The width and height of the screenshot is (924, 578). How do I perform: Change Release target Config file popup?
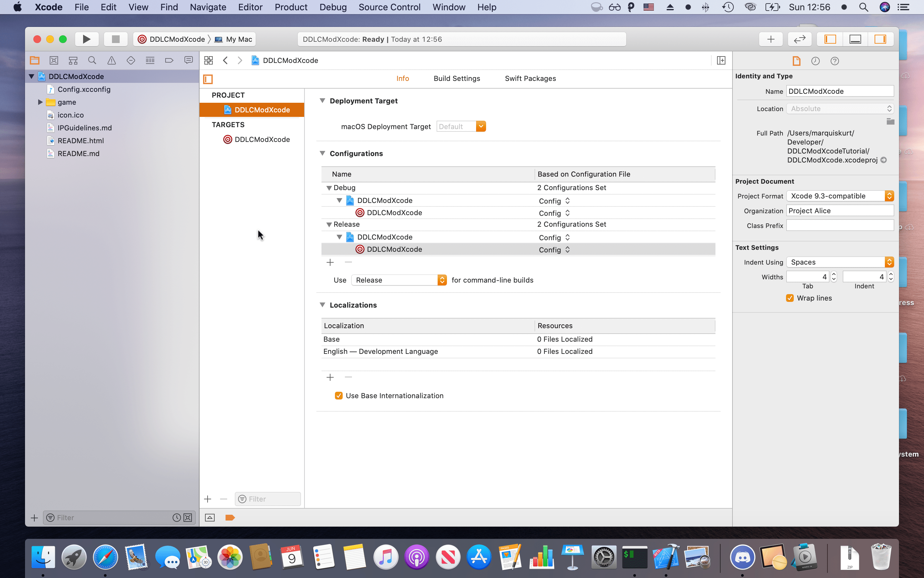pos(554,250)
